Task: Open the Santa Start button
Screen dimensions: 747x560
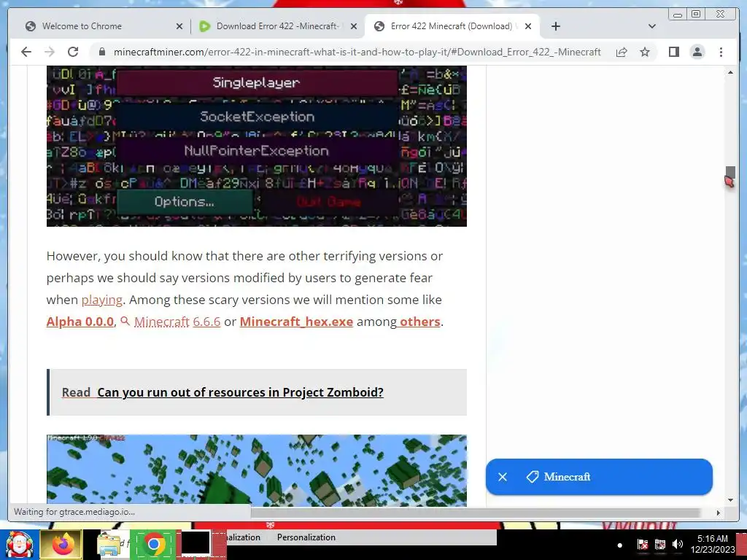Action: 19,545
